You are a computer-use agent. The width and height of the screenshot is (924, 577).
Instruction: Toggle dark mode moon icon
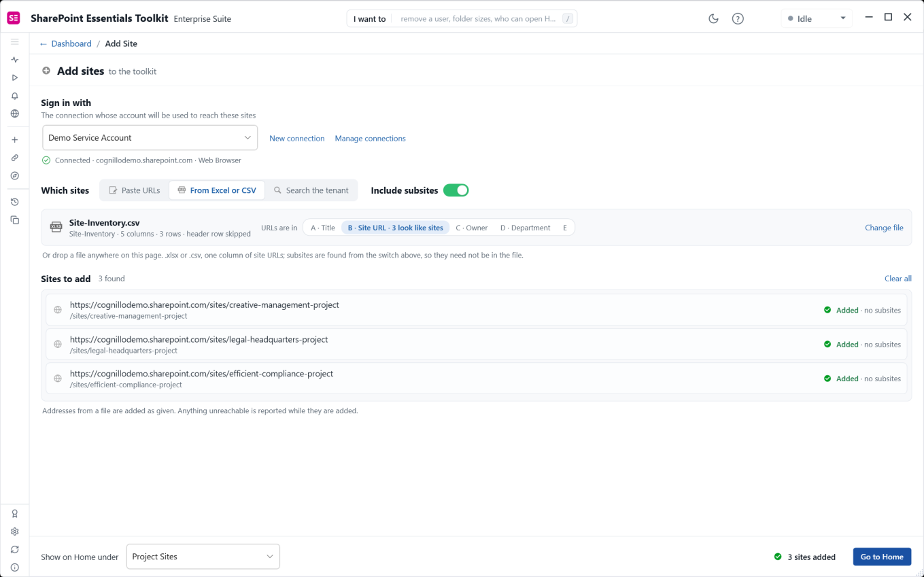point(713,19)
